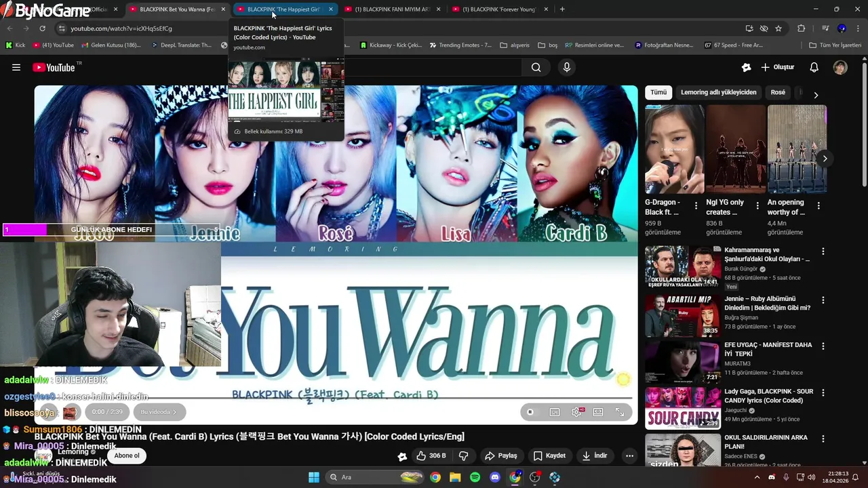868x488 pixels.
Task: Switch to the BLACKPINK Bet You Wanna tab
Action: coord(178,9)
